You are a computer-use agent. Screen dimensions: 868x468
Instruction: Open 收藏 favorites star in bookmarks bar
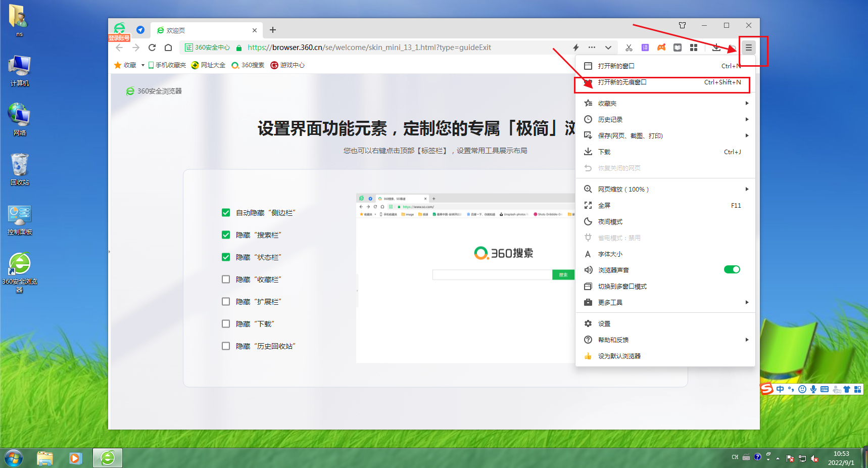125,65
